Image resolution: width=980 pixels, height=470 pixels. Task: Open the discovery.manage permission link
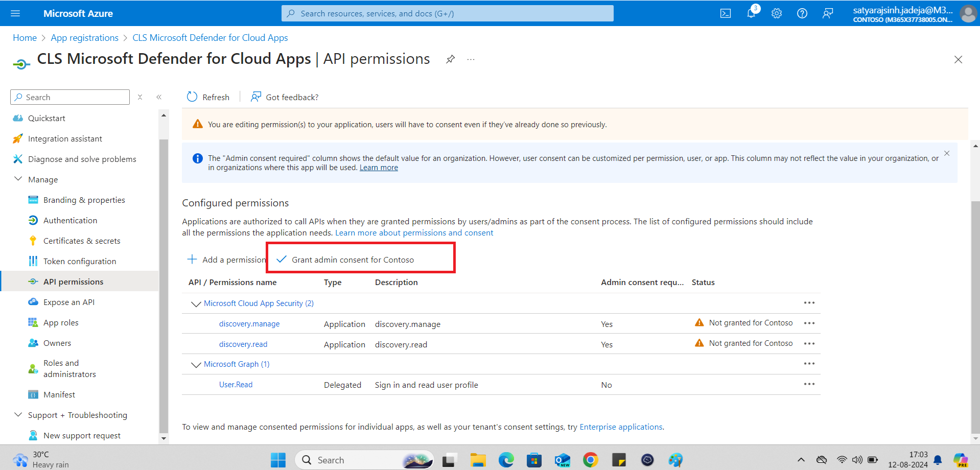coord(249,324)
